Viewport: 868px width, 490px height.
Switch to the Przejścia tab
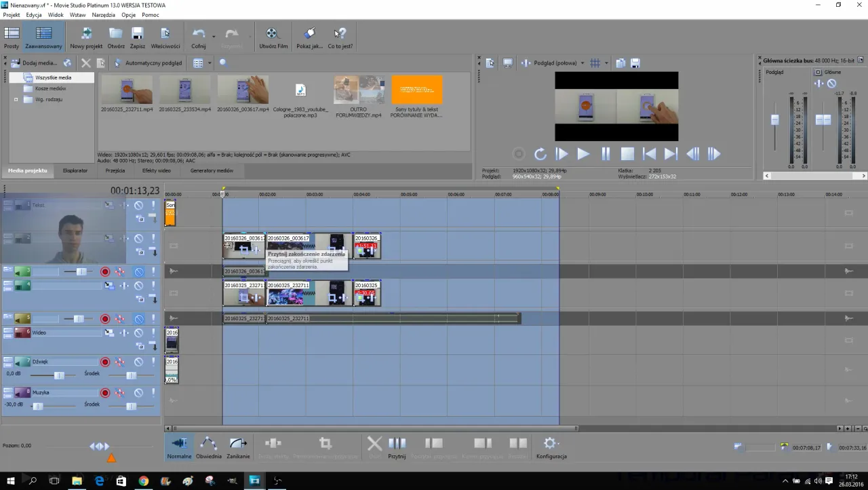[115, 171]
